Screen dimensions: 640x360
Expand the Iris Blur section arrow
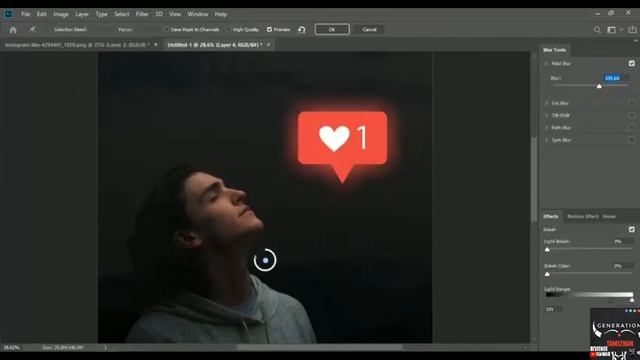tap(546, 103)
